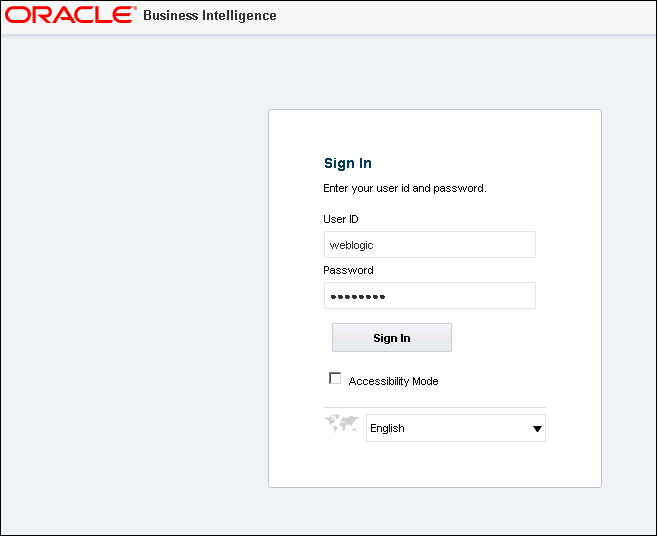Click the User ID field label
The image size is (657, 536).
click(x=341, y=219)
